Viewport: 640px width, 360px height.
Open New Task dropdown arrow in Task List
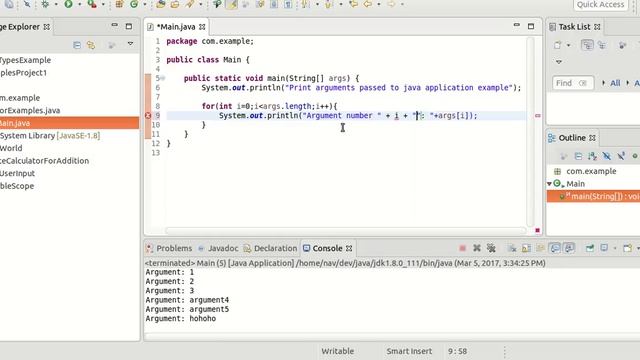pyautogui.click(x=568, y=45)
